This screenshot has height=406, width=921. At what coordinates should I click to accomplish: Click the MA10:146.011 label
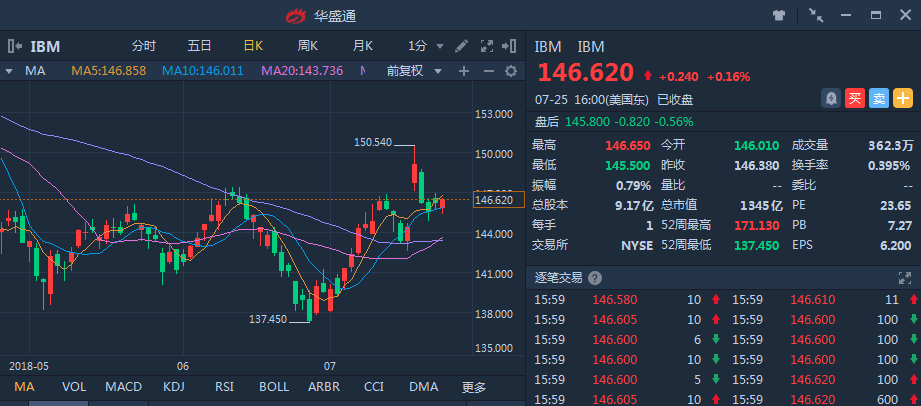pyautogui.click(x=203, y=71)
